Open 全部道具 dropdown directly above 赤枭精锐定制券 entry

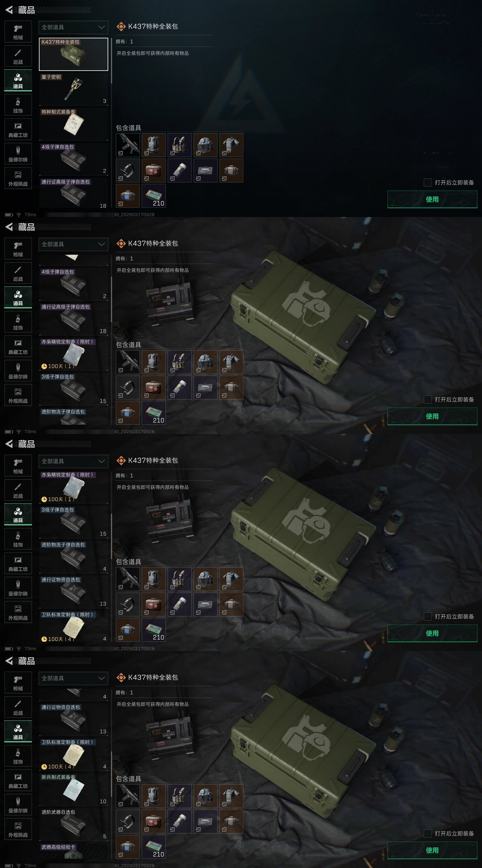[x=74, y=461]
